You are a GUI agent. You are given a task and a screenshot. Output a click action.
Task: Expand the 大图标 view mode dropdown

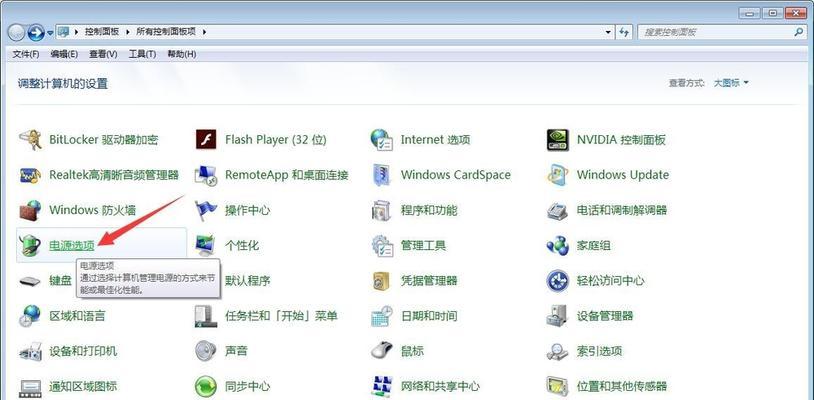point(731,82)
